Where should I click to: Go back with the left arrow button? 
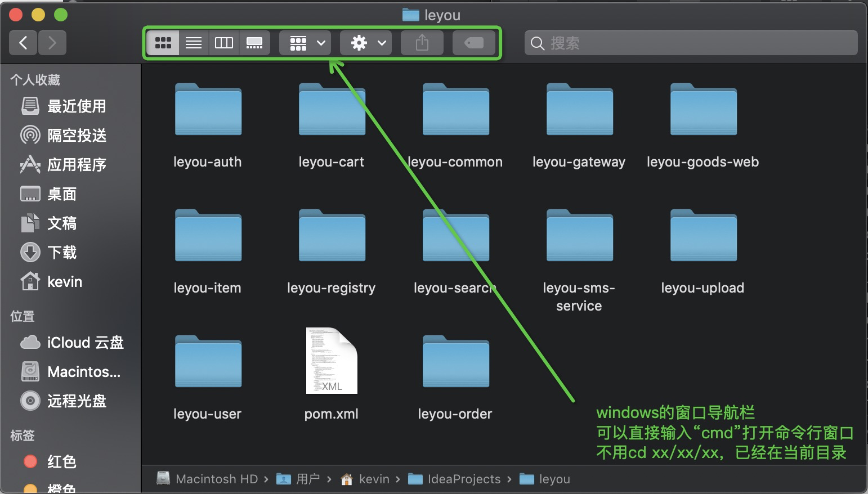(x=24, y=43)
